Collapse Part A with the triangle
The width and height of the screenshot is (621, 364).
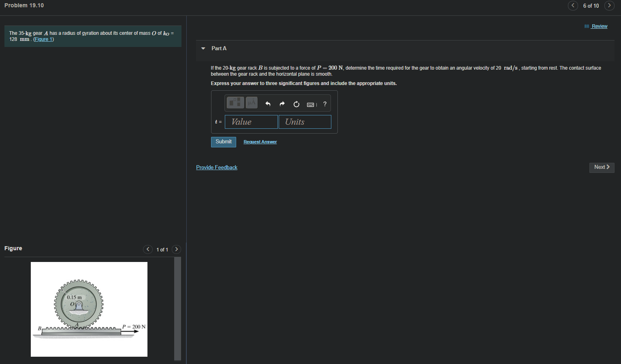click(x=203, y=49)
